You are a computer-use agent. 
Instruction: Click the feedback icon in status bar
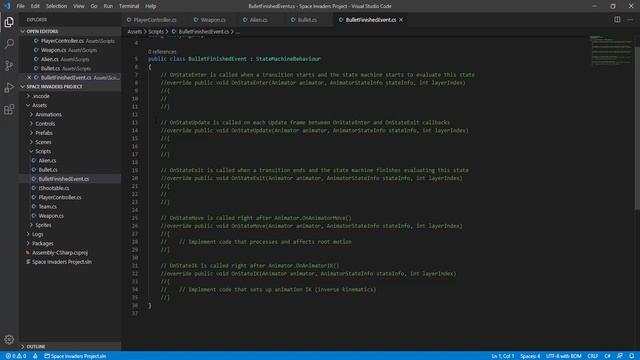(x=620, y=356)
